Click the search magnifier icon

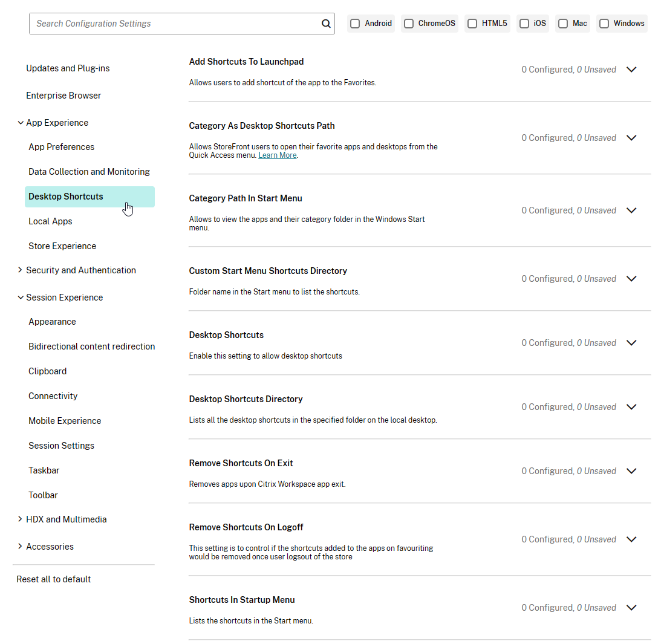point(325,24)
